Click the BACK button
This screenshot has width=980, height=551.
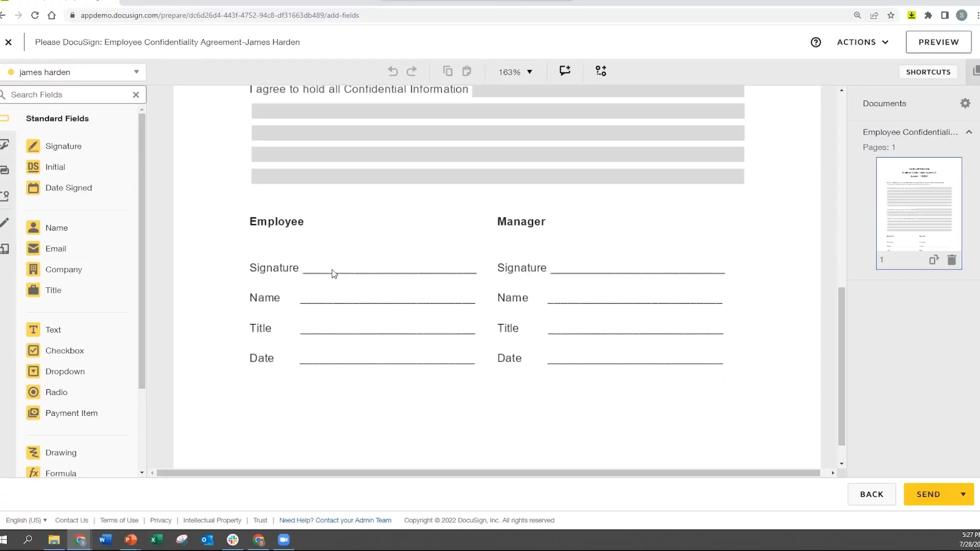(x=871, y=494)
